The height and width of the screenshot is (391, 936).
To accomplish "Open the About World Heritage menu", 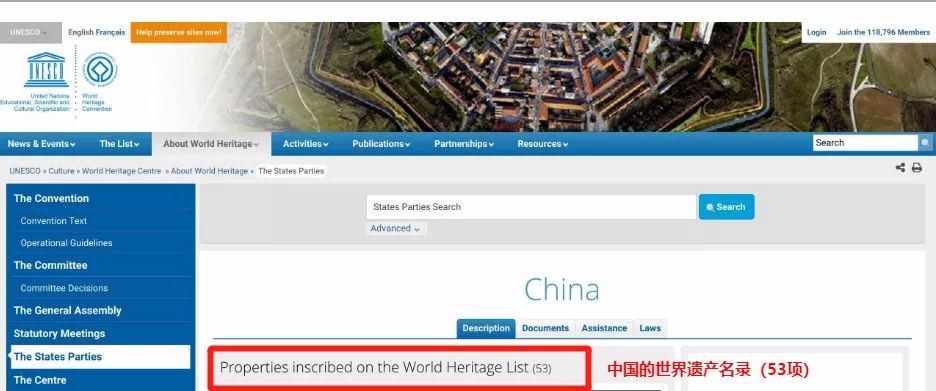I will (211, 144).
